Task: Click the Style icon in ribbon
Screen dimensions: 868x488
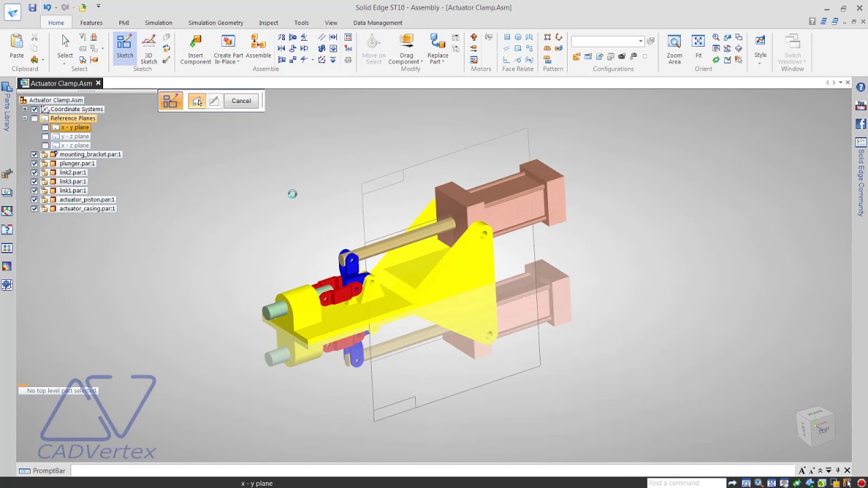Action: (760, 42)
